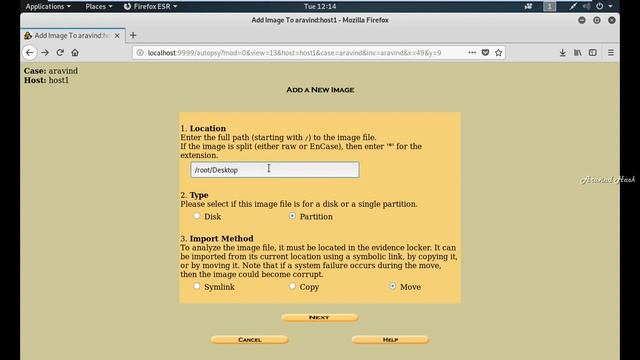Open the clock Tue 12:14
The width and height of the screenshot is (640, 360).
pyautogui.click(x=320, y=7)
